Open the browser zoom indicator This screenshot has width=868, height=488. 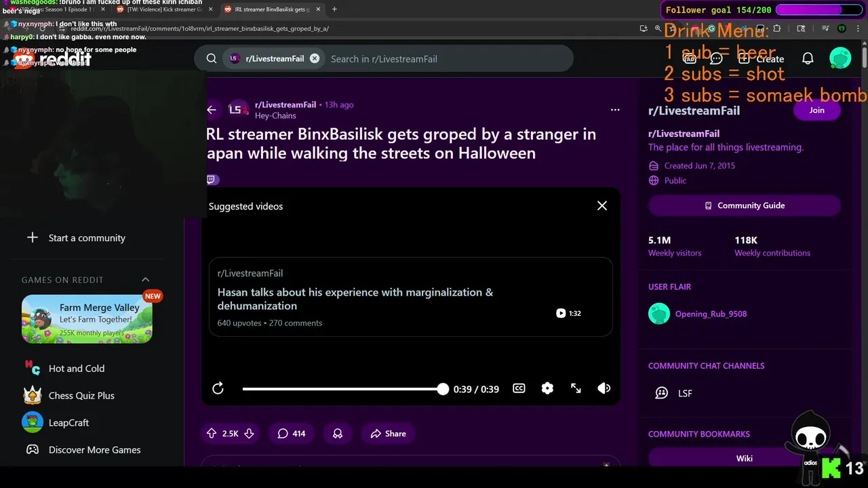click(x=658, y=28)
